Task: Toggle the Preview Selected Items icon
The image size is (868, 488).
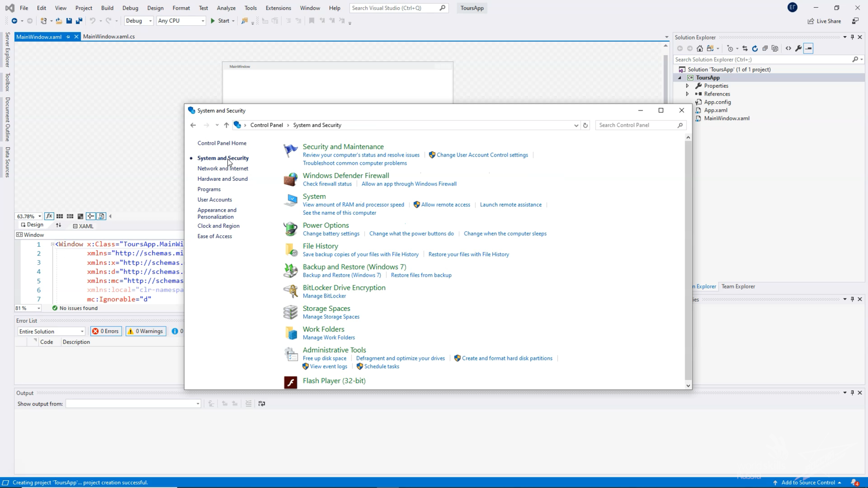Action: 809,48
